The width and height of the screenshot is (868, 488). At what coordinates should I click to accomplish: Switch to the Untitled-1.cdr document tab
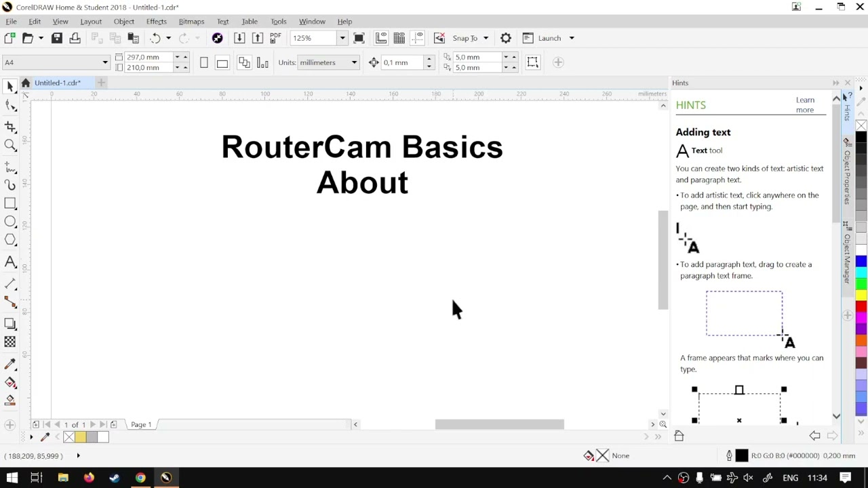point(58,83)
